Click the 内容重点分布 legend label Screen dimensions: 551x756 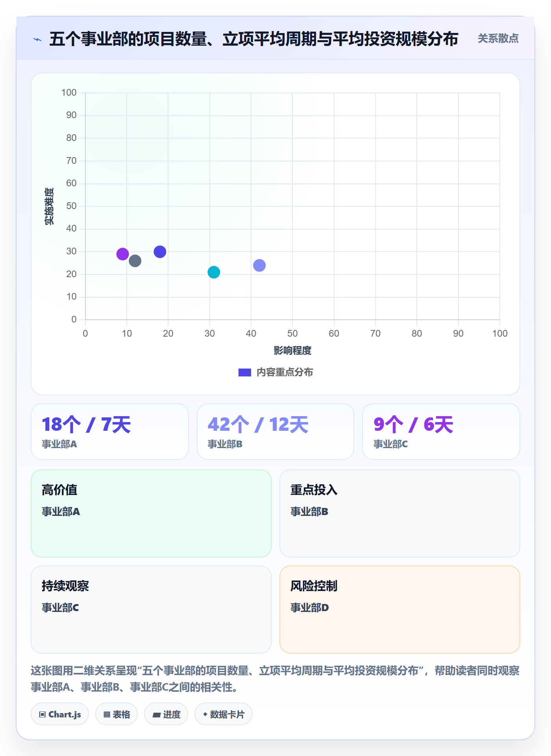pos(285,372)
